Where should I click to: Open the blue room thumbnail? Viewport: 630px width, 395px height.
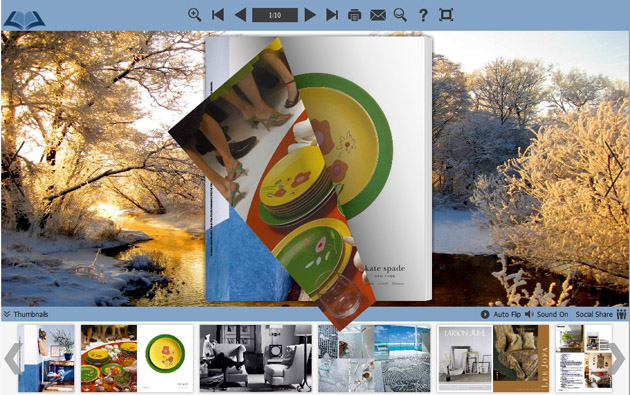pos(46,358)
